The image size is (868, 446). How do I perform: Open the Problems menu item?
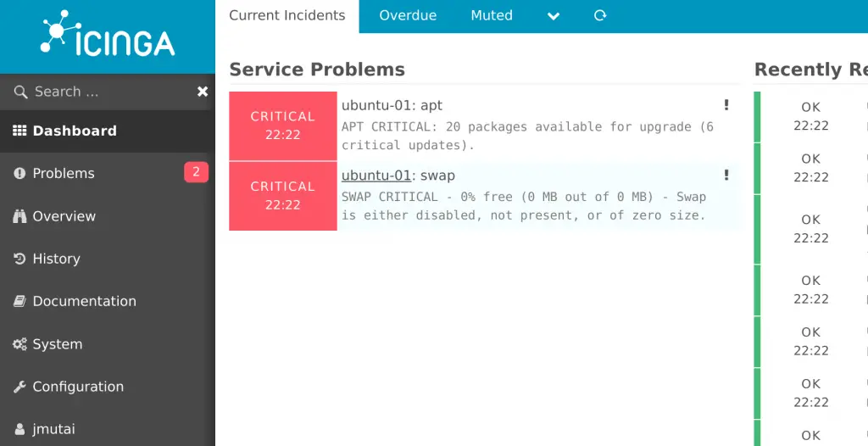[108, 174]
